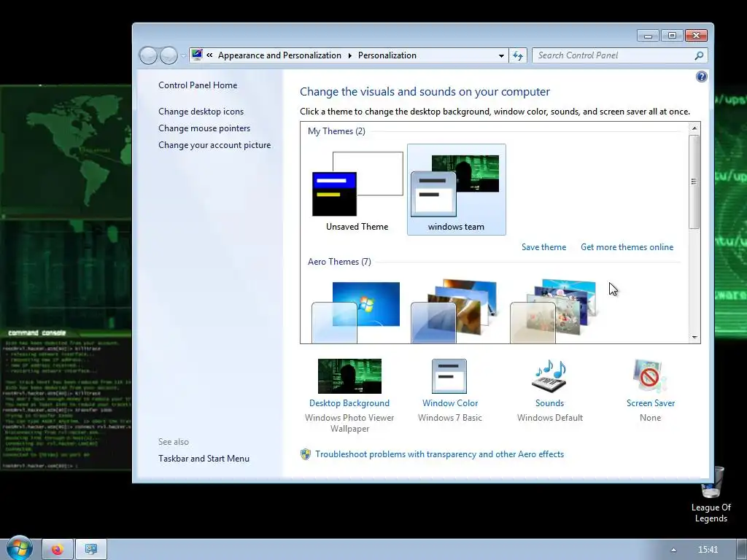Click Get more themes online
The width and height of the screenshot is (747, 560).
coord(627,247)
